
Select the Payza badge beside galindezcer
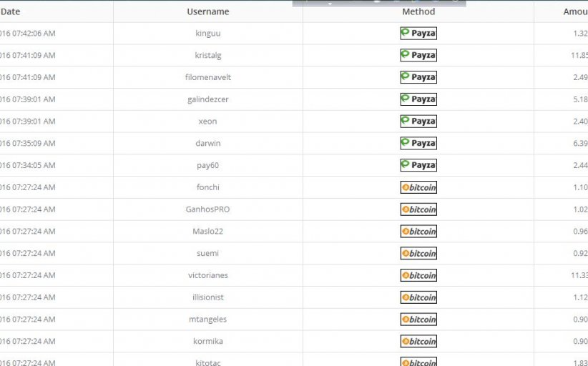[418, 99]
